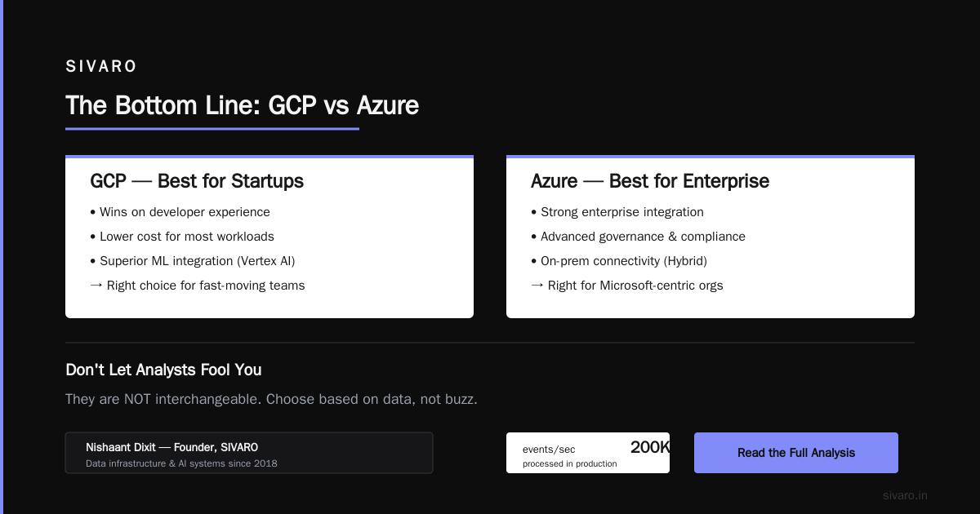Click the Advanced governance & compliance bullet

(x=638, y=237)
